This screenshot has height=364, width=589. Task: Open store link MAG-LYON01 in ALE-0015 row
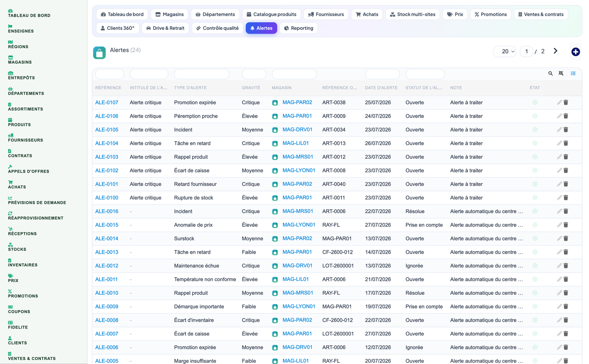point(299,225)
